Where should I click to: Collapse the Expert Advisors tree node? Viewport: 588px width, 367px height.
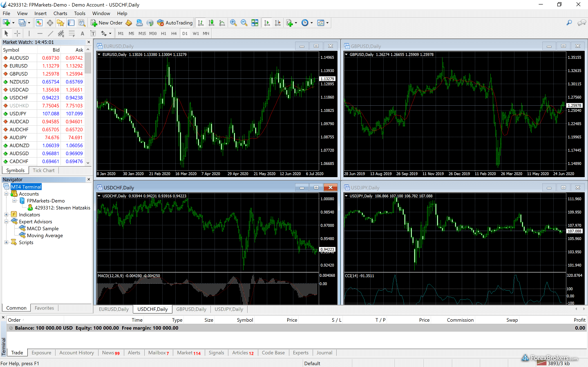(x=6, y=222)
